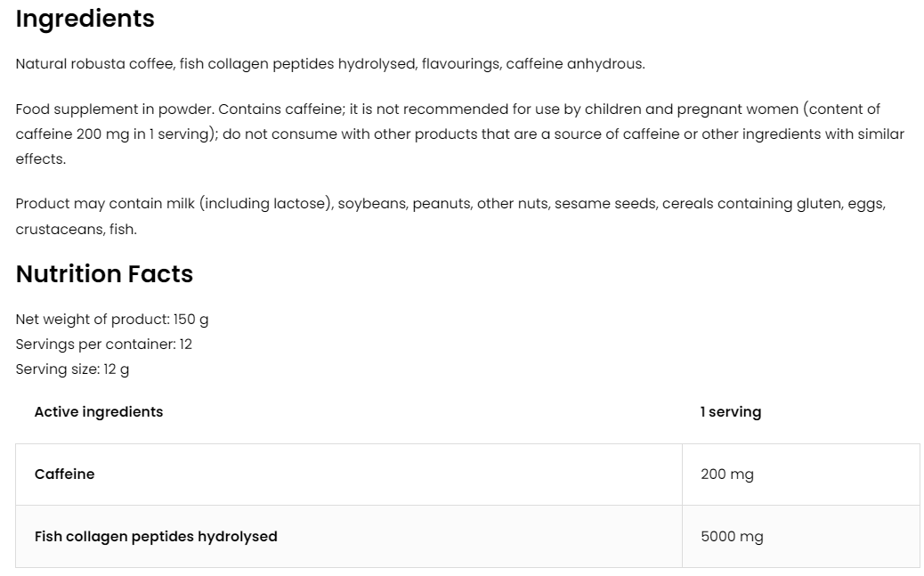Click the "1 serving" column header
This screenshot has height=576, width=924.
click(731, 411)
